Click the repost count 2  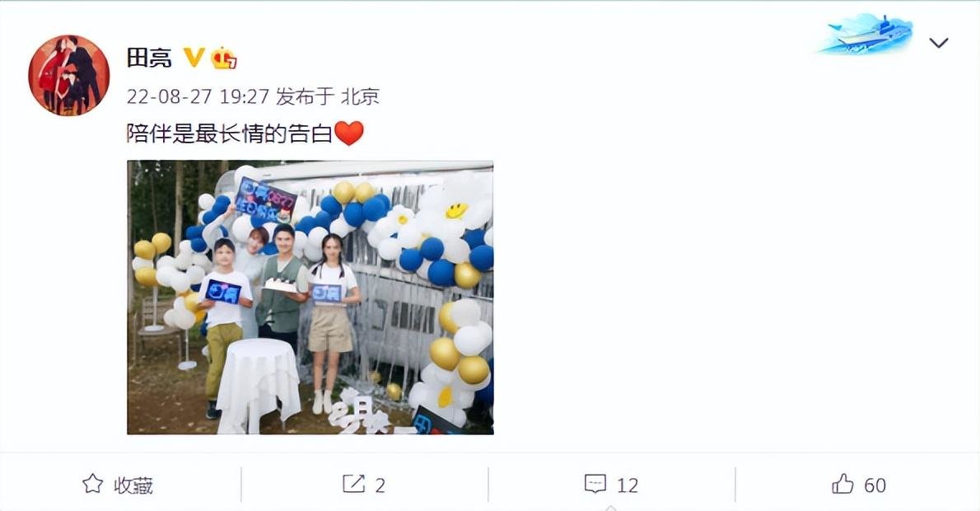[380, 485]
